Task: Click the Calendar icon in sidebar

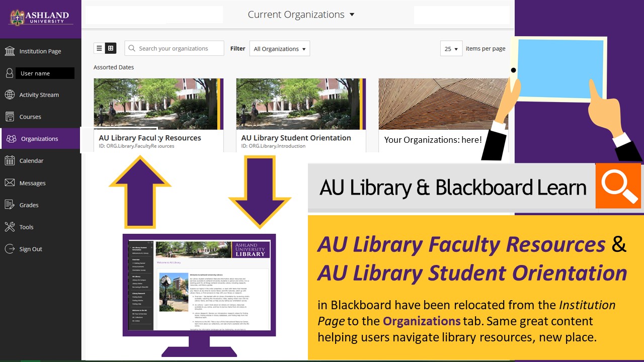Action: pos(10,161)
